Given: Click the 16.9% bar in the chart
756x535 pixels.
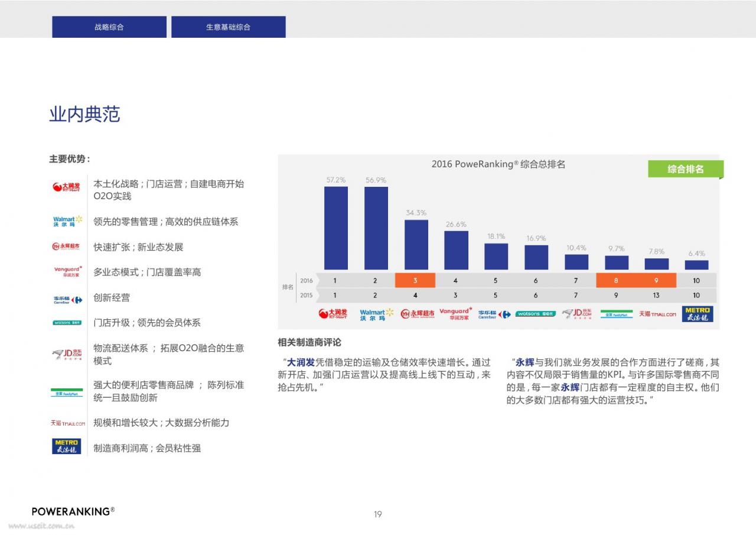Looking at the screenshot, I should point(536,258).
